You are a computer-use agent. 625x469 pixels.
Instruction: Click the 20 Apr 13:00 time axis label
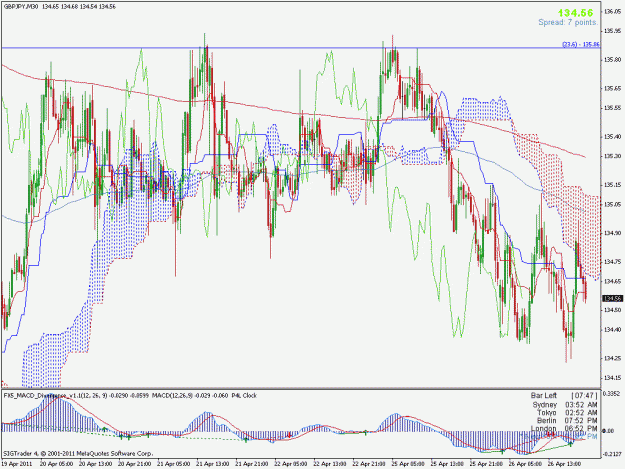95,464
